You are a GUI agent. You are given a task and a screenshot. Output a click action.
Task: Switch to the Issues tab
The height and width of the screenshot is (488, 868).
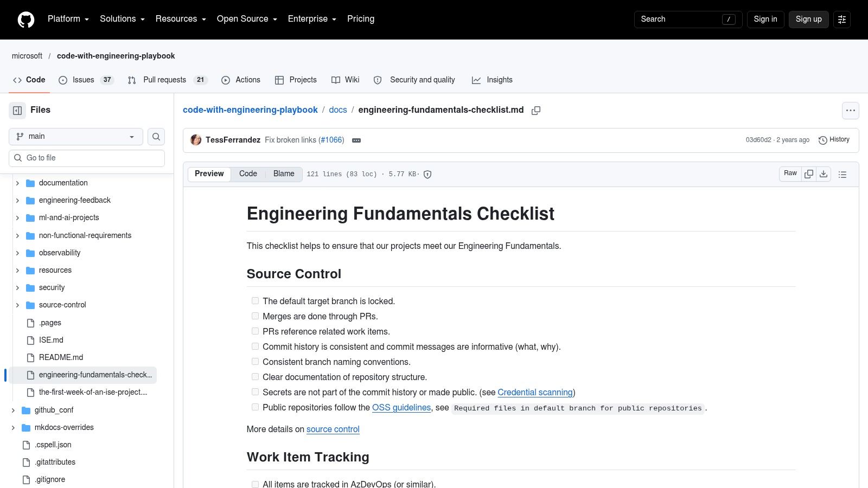pos(86,80)
